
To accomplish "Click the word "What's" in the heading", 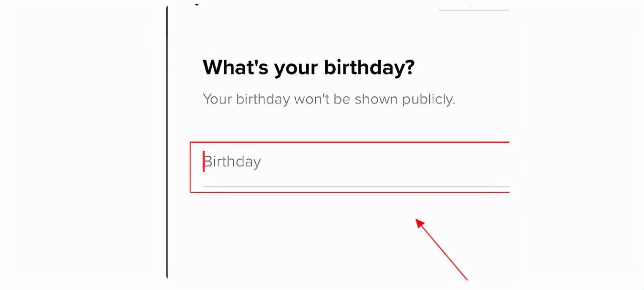I will tap(235, 68).
